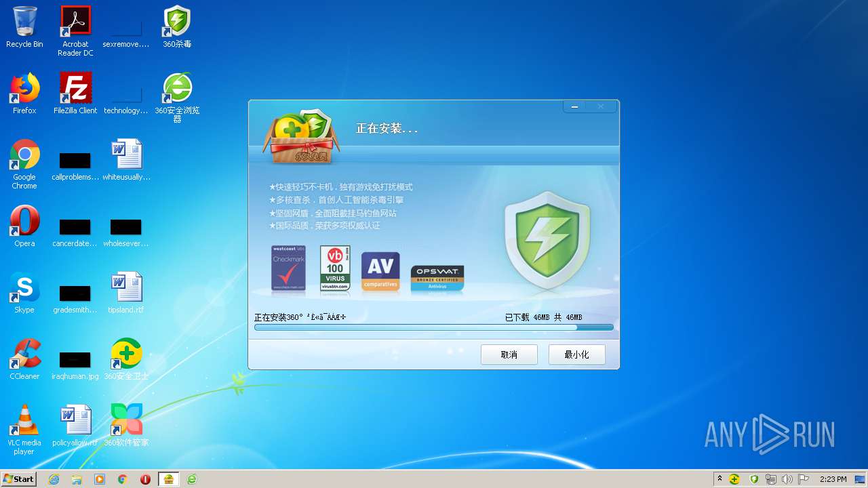This screenshot has height=488, width=868.
Task: Launch Google Chrome from the desktop
Action: (24, 164)
